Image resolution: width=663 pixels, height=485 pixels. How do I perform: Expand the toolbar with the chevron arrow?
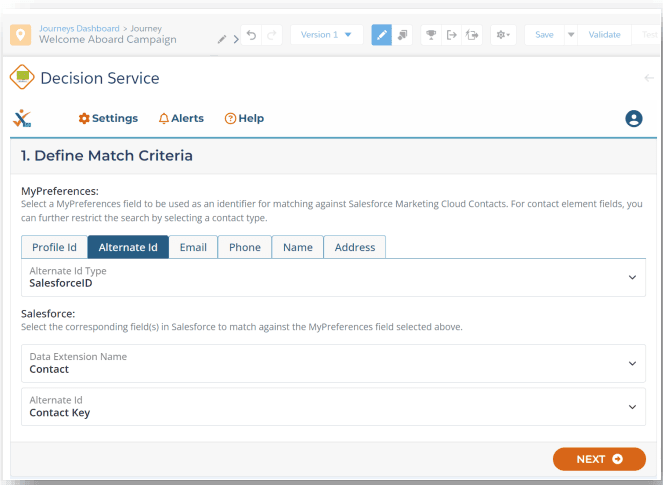click(236, 39)
